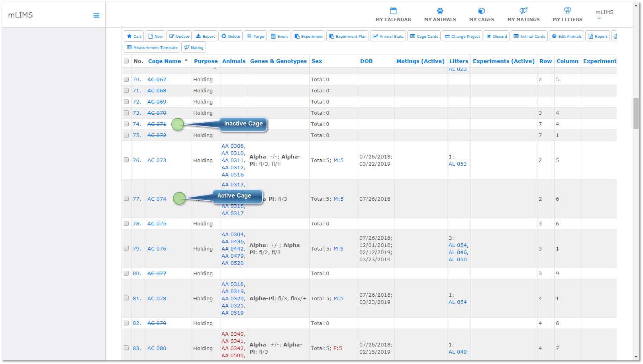Open litter AL 053 link
Image resolution: width=643 pixels, height=364 pixels.
tap(457, 164)
